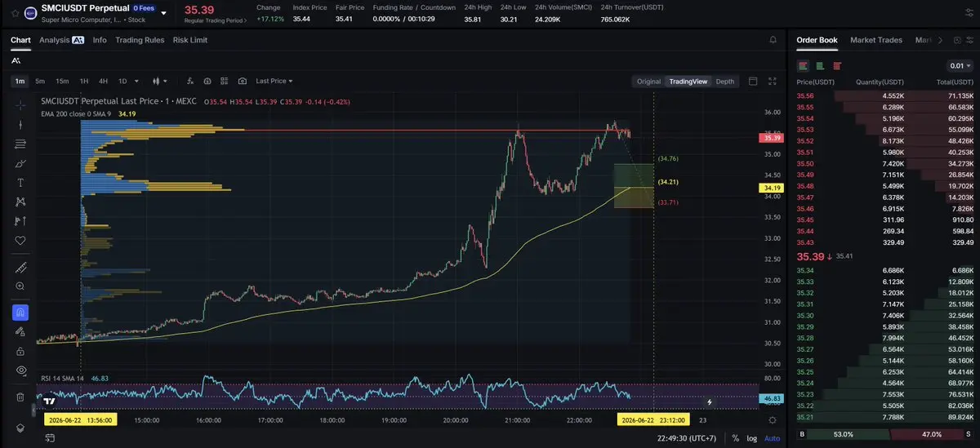Click Regular Trading Period link
This screenshot has width=980, height=448.
click(216, 19)
